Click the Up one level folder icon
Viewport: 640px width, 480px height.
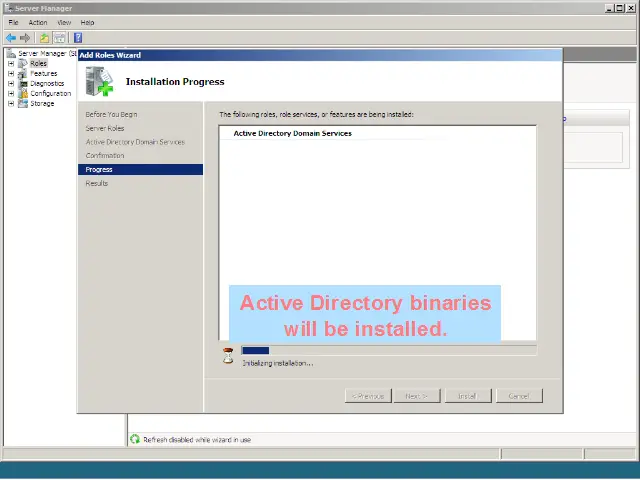(44, 38)
